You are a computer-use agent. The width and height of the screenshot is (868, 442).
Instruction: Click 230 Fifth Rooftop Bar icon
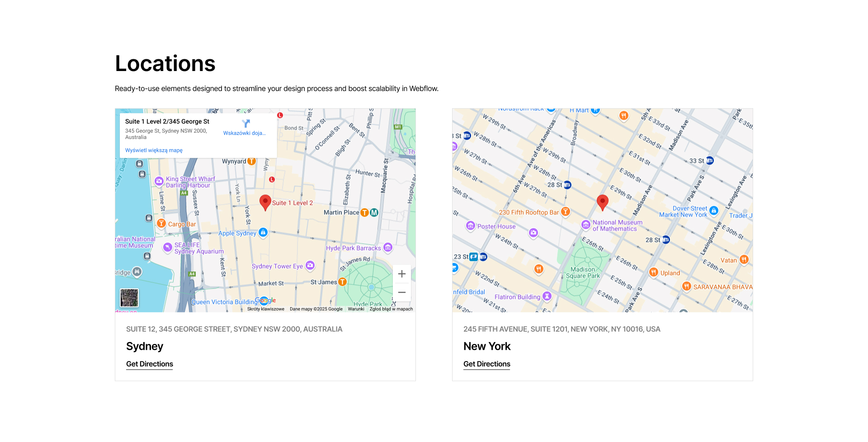[566, 212]
